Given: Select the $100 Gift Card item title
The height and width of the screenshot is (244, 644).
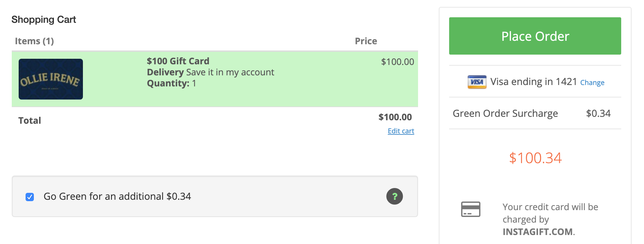Looking at the screenshot, I should pyautogui.click(x=178, y=61).
